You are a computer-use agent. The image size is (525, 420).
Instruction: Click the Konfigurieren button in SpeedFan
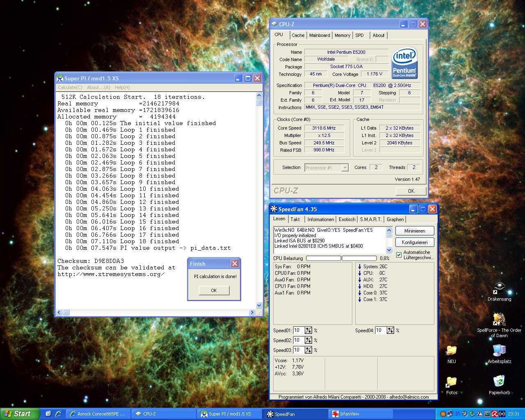pyautogui.click(x=415, y=242)
